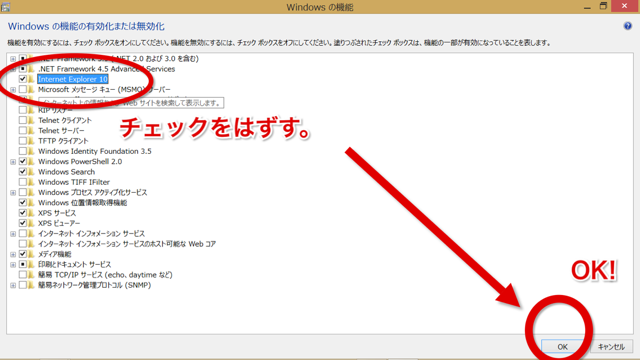The width and height of the screenshot is (640, 360).
Task: Select the 簡易 TCP/IP サービス (echo、daytime など) label
Action: coord(105,275)
